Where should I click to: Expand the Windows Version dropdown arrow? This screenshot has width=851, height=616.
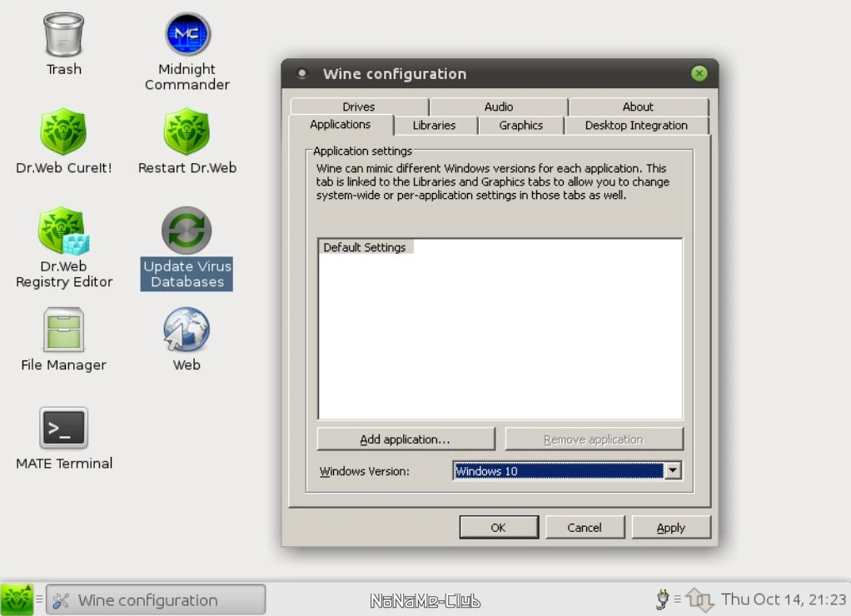click(673, 470)
